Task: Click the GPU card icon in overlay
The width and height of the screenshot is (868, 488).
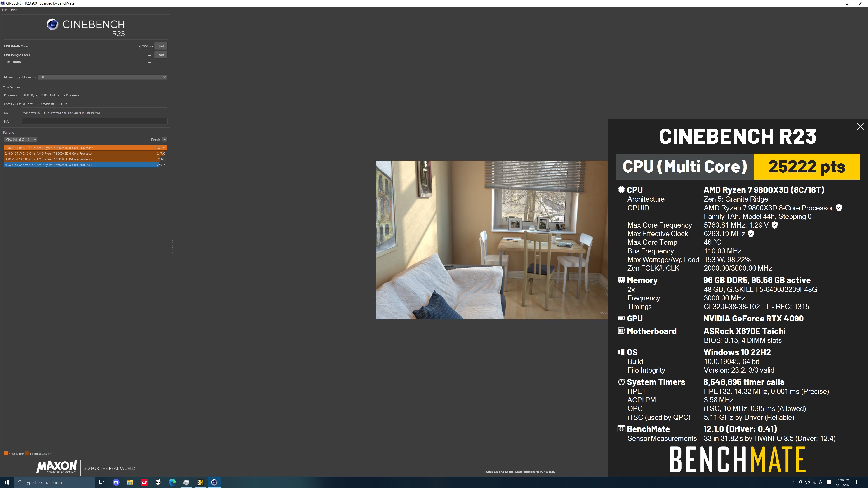Action: pos(621,318)
